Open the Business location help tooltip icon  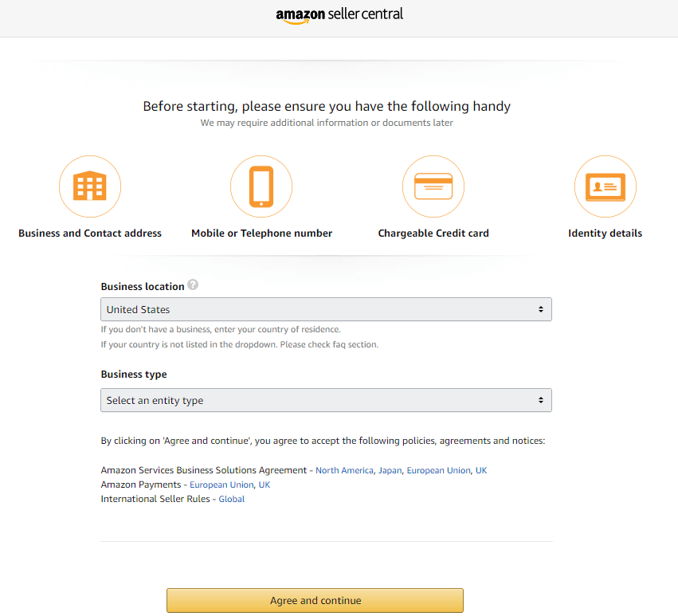click(x=193, y=285)
